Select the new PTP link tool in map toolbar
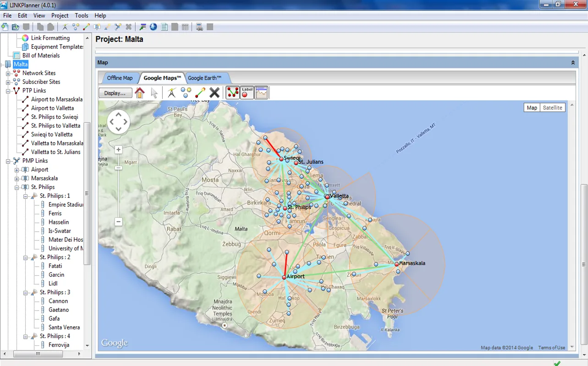 pos(200,93)
